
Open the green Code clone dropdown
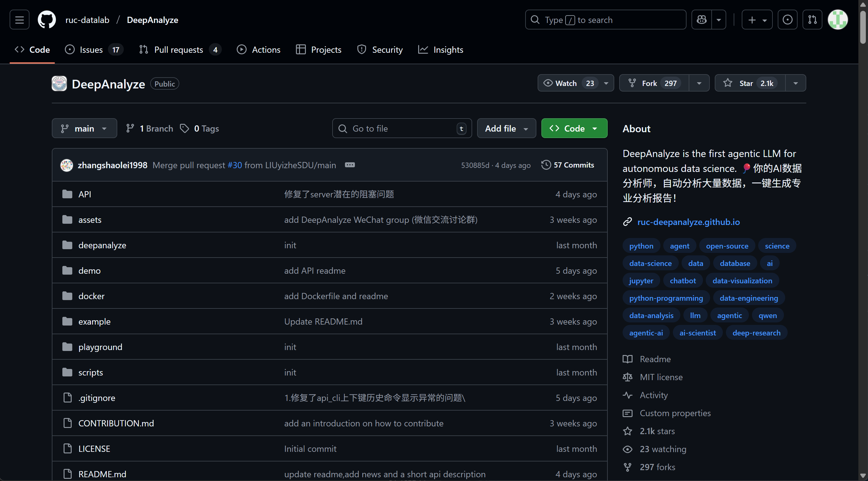click(x=574, y=128)
